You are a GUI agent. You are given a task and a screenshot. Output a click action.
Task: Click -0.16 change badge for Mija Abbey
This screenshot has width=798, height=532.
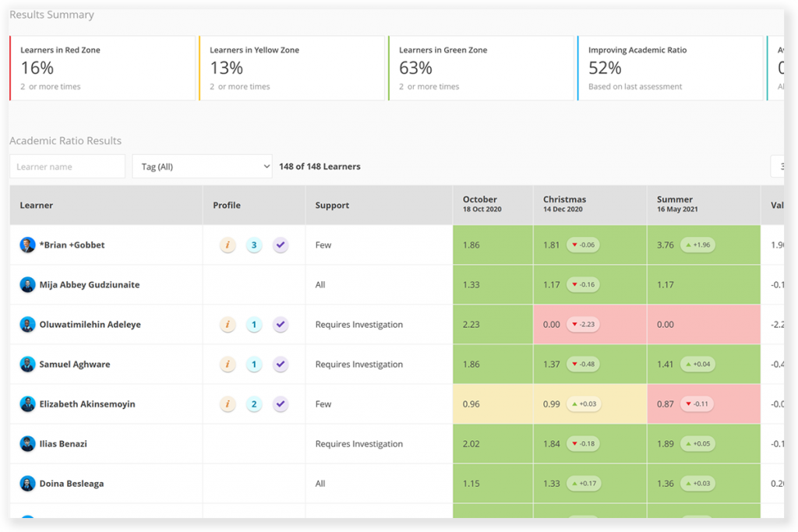583,285
